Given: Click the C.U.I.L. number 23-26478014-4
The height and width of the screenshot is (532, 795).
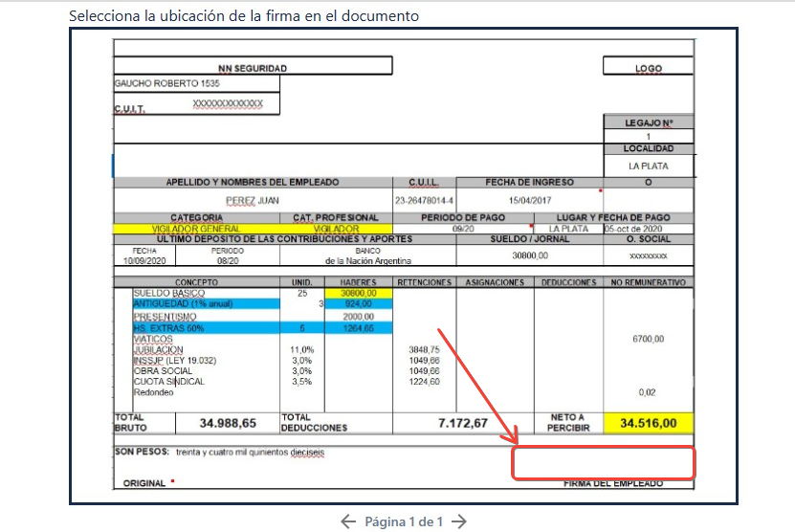Looking at the screenshot, I should tap(424, 200).
